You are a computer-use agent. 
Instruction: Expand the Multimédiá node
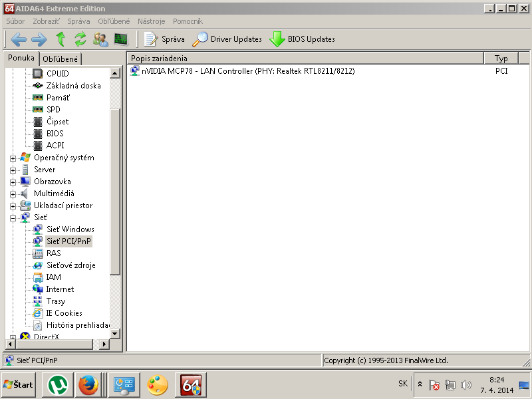(x=13, y=194)
